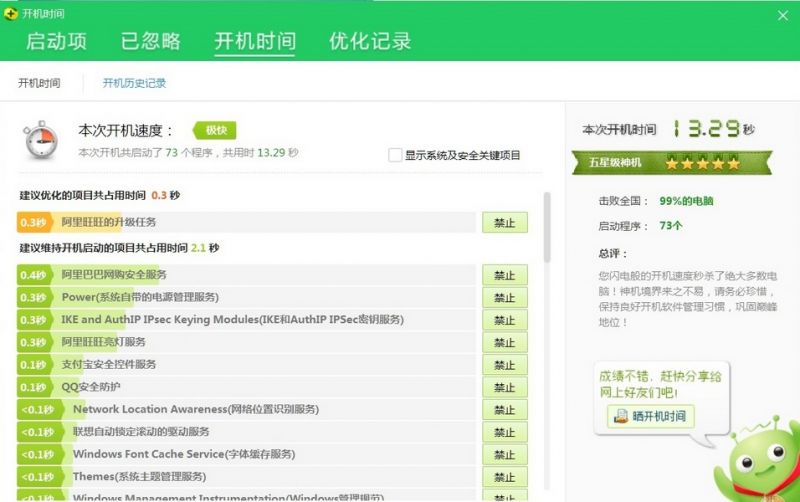Disable 阿里旺旺亮灯服务 using 禁止
This screenshot has height=502, width=800.
point(505,343)
